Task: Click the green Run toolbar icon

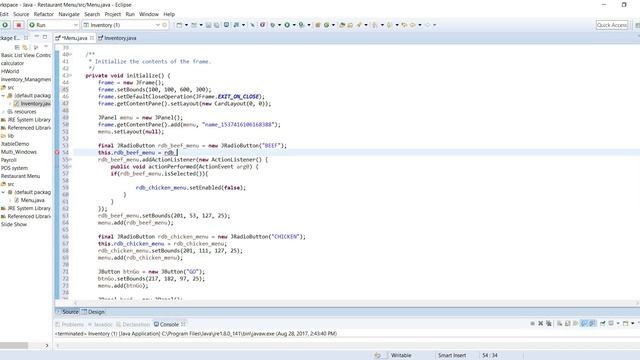Action: coord(287,25)
